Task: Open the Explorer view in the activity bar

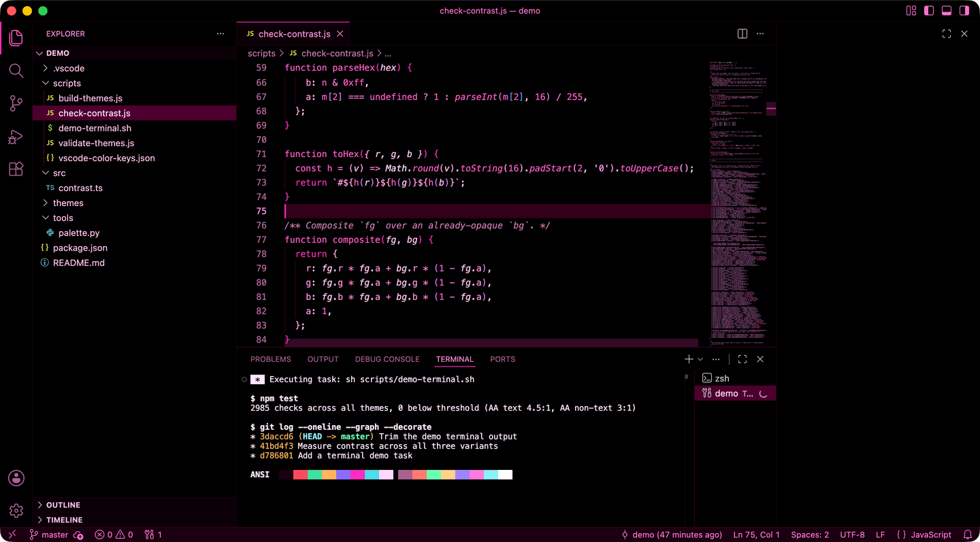Action: point(16,38)
